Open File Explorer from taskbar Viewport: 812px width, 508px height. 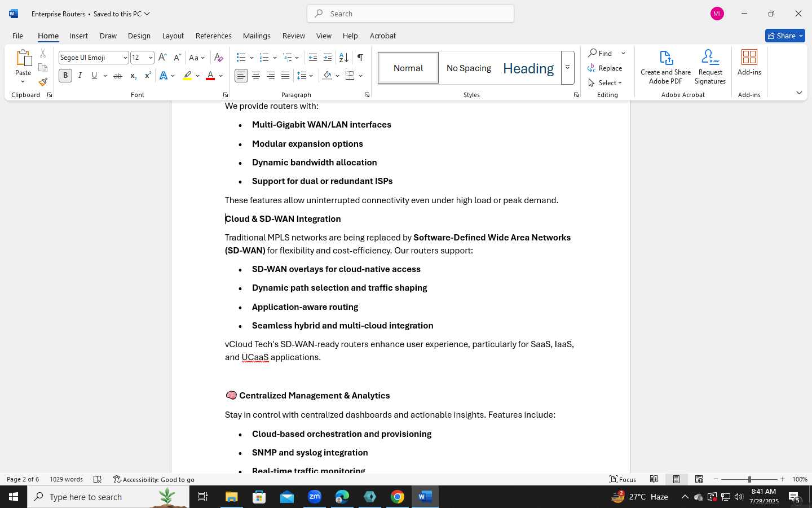click(232, 497)
